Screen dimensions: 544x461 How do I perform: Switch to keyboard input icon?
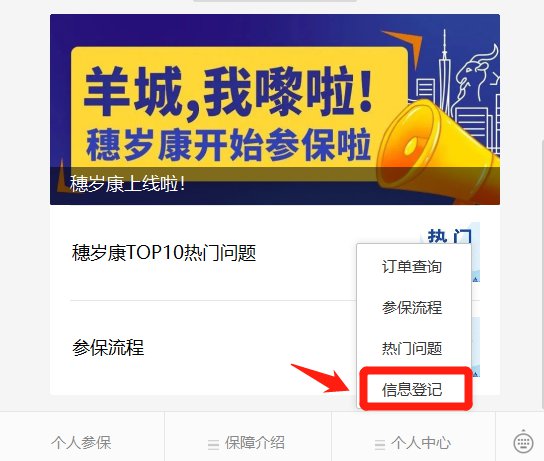pyautogui.click(x=523, y=442)
